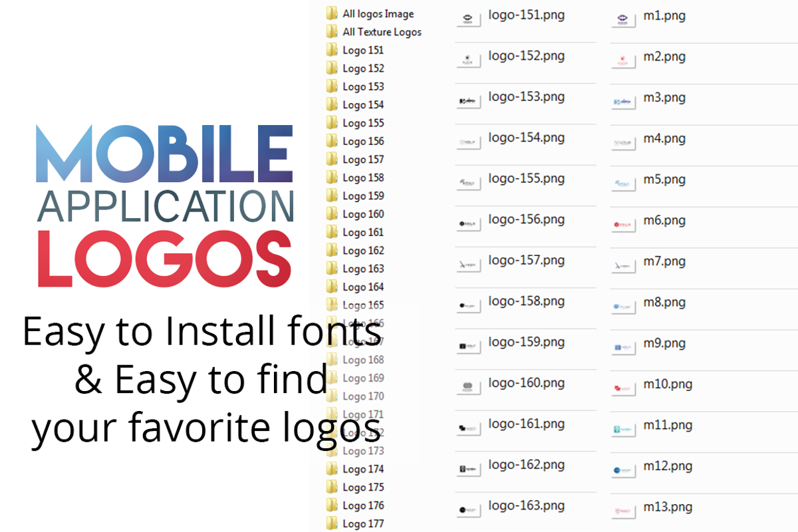Click the m6.png thumbnail
This screenshot has width=798, height=532.
(x=623, y=225)
